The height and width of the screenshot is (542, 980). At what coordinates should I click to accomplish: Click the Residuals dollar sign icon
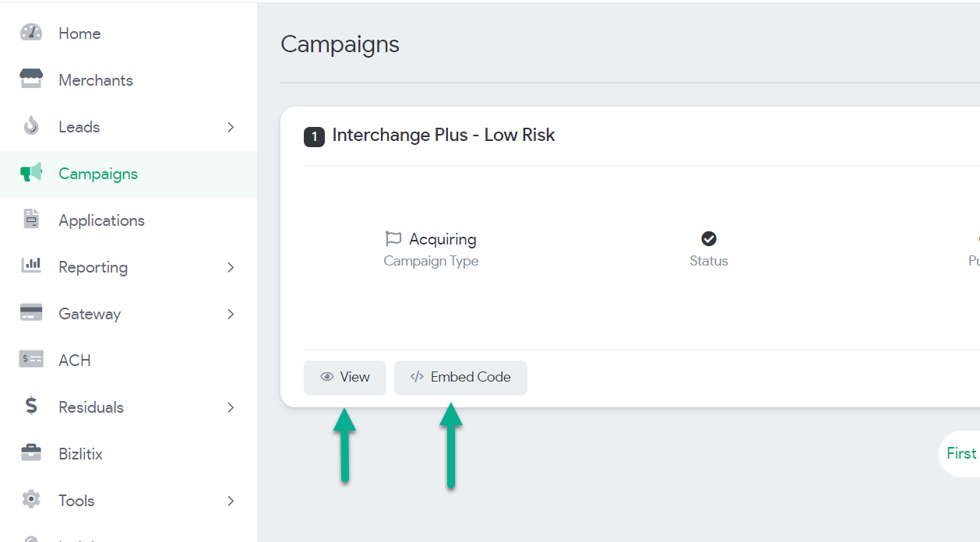(x=31, y=406)
